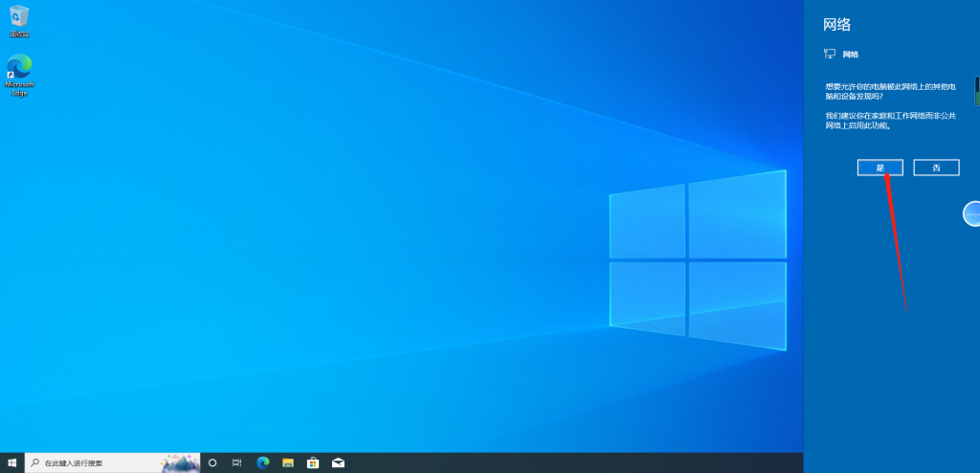
Task: Click the search highlight illustration in search box
Action: click(180, 463)
